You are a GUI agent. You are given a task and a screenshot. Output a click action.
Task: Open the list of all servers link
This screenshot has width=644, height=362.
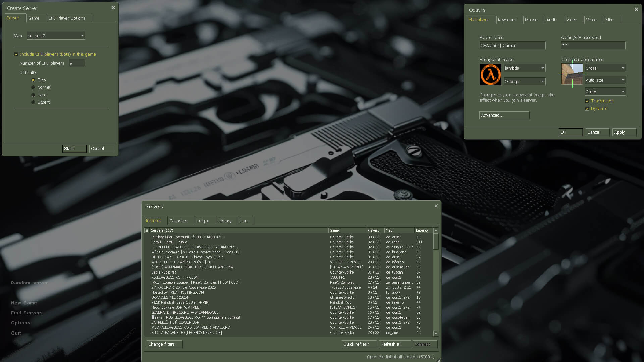click(x=400, y=357)
